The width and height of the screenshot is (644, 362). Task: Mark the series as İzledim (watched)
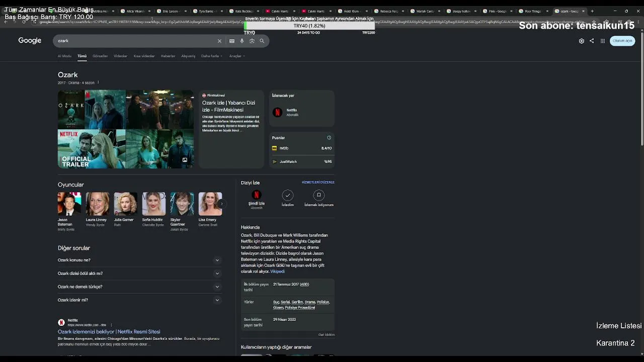[288, 195]
